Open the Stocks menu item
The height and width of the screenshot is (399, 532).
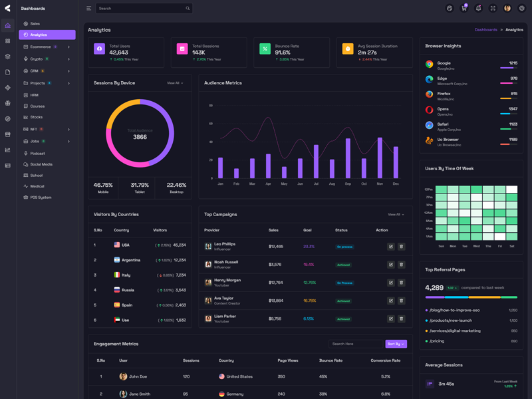37,117
